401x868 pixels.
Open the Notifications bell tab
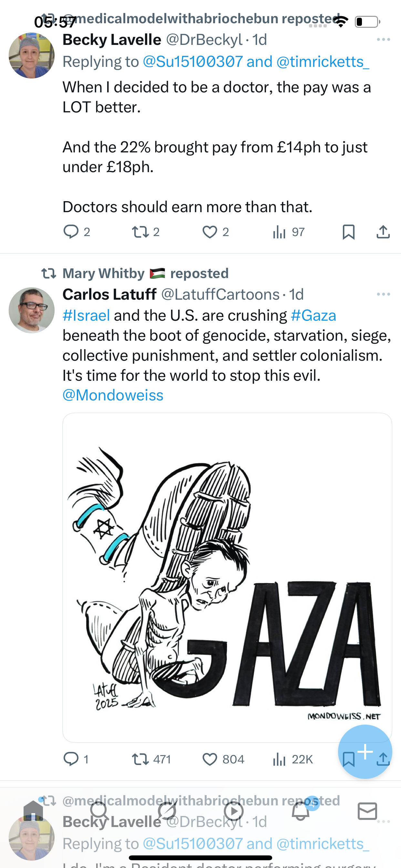click(301, 811)
